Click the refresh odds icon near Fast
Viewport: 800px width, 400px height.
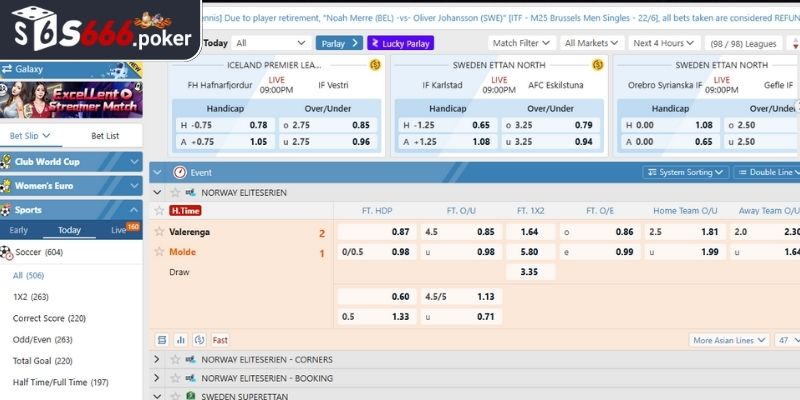[x=199, y=340]
